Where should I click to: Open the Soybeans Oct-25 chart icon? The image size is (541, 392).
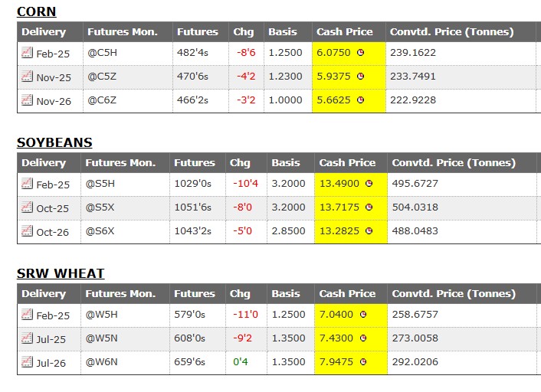point(27,207)
